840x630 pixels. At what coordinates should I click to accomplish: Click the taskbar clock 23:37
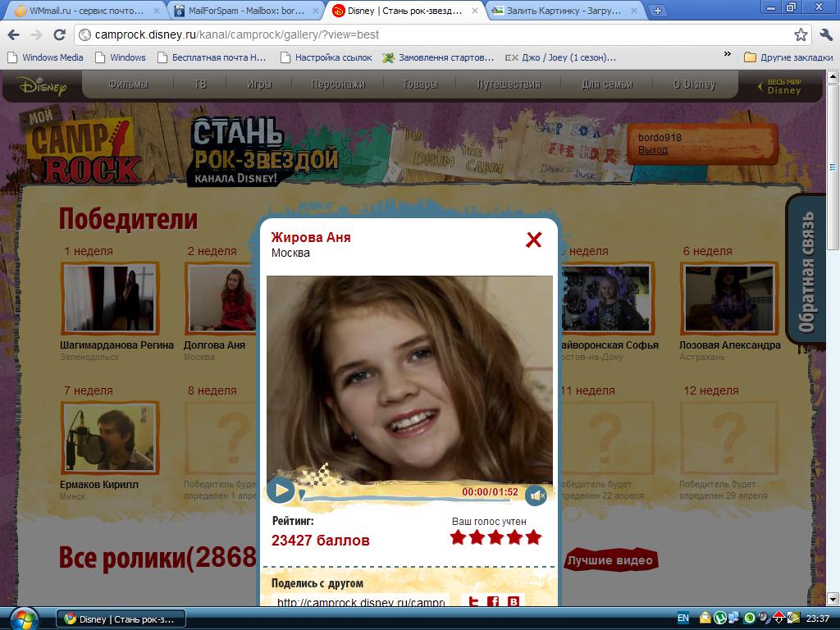(x=818, y=619)
